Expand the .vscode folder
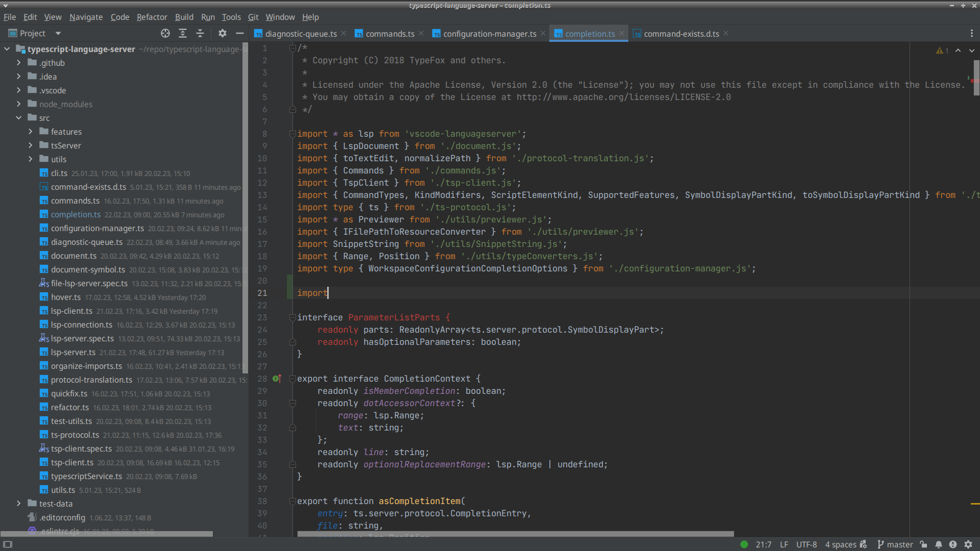980x551 pixels. [x=19, y=90]
